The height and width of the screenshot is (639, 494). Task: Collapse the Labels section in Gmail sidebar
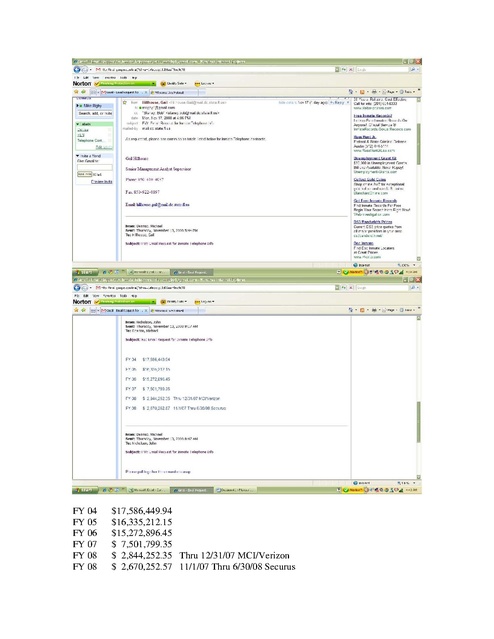77,124
